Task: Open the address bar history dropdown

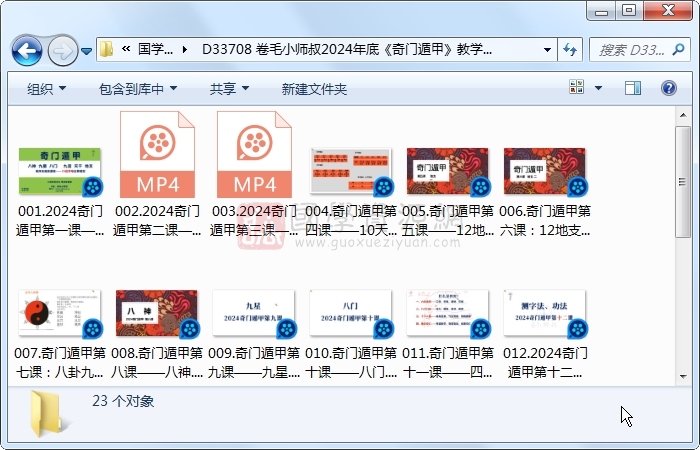Action: pos(547,50)
